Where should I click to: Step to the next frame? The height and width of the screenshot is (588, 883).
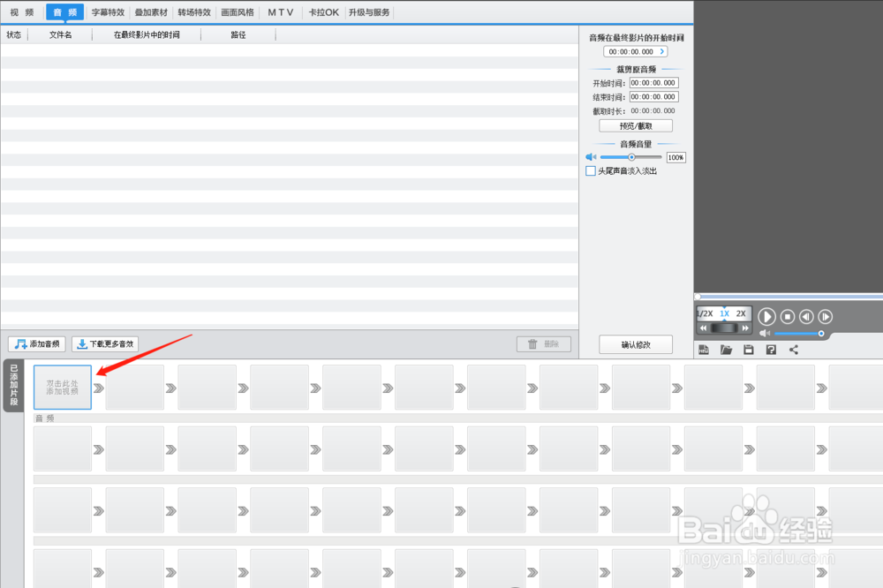point(826,316)
